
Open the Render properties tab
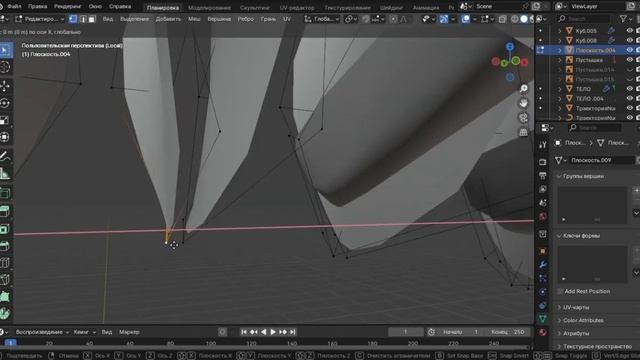542,162
